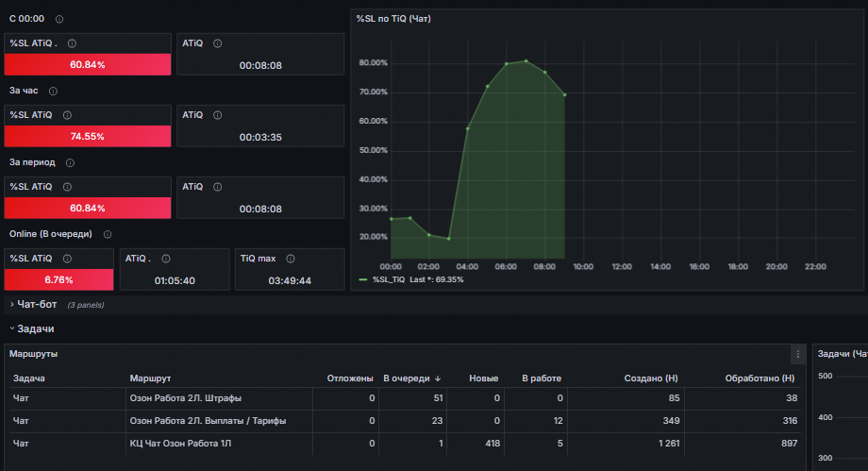Sort by "В очереди" column arrow
The image size is (868, 471).
coord(438,378)
